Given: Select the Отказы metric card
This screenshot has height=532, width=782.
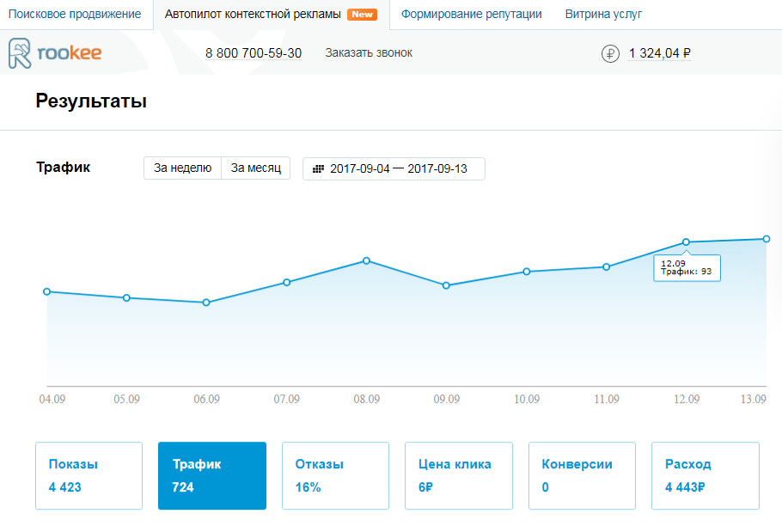Looking at the screenshot, I should (335, 475).
